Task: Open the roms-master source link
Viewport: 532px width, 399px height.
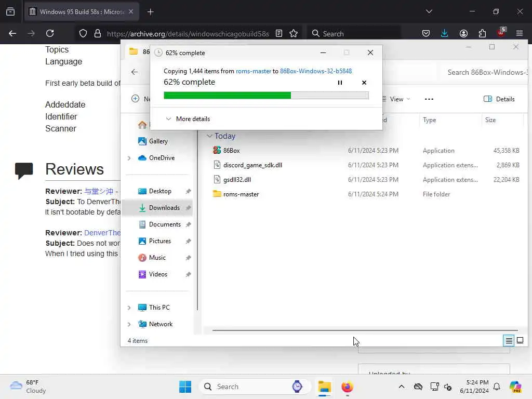Action: tap(253, 71)
